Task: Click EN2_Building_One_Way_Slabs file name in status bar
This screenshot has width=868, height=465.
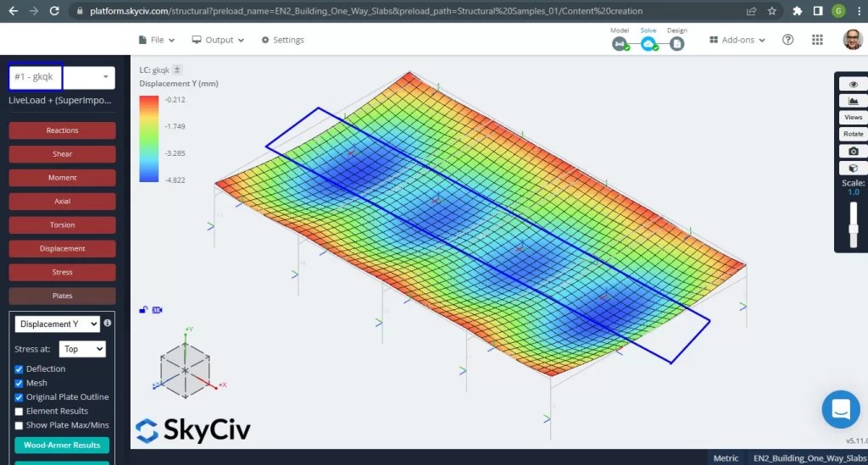Action: (x=810, y=458)
